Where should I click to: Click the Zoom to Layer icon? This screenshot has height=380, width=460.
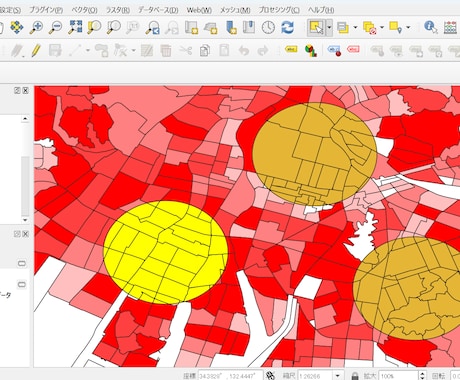tap(114, 27)
